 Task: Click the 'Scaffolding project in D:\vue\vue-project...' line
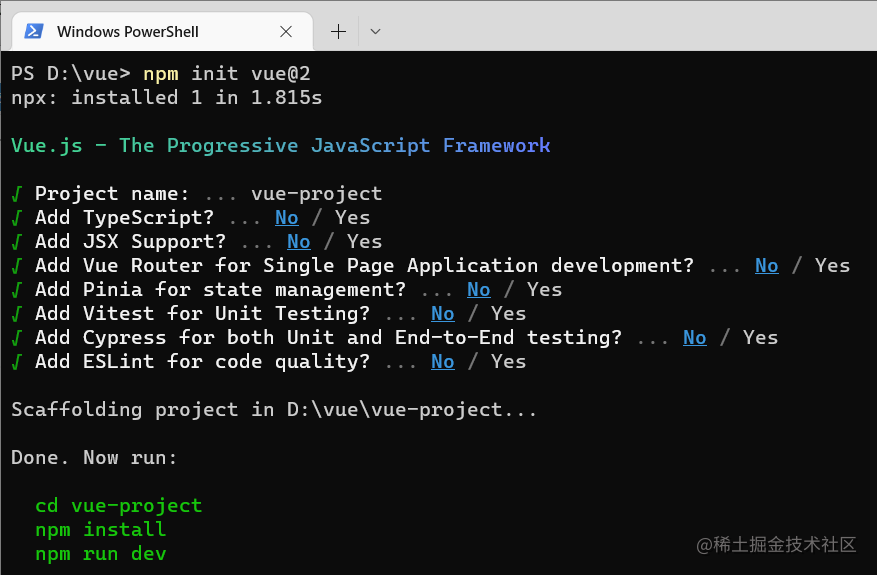click(274, 410)
